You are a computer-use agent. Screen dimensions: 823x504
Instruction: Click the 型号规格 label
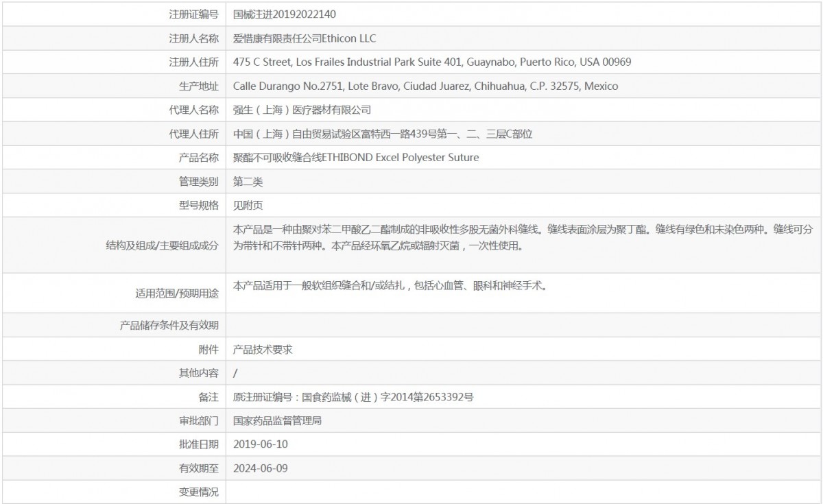(x=199, y=205)
